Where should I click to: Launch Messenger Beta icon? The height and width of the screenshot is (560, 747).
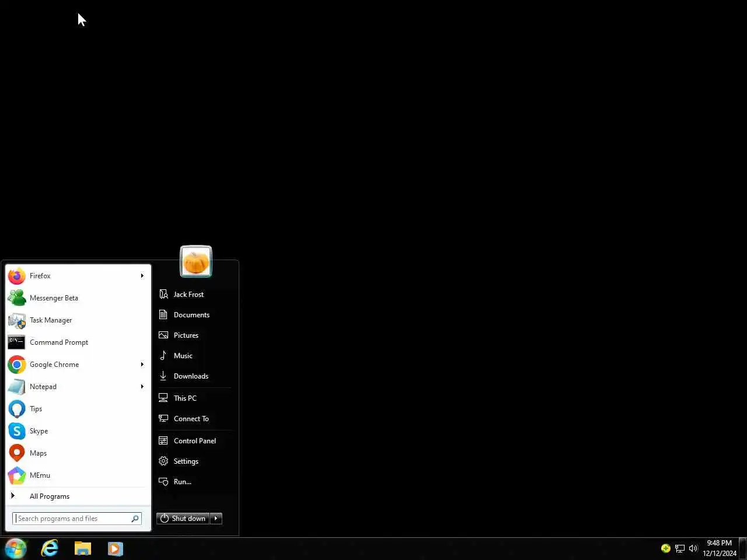tap(17, 298)
